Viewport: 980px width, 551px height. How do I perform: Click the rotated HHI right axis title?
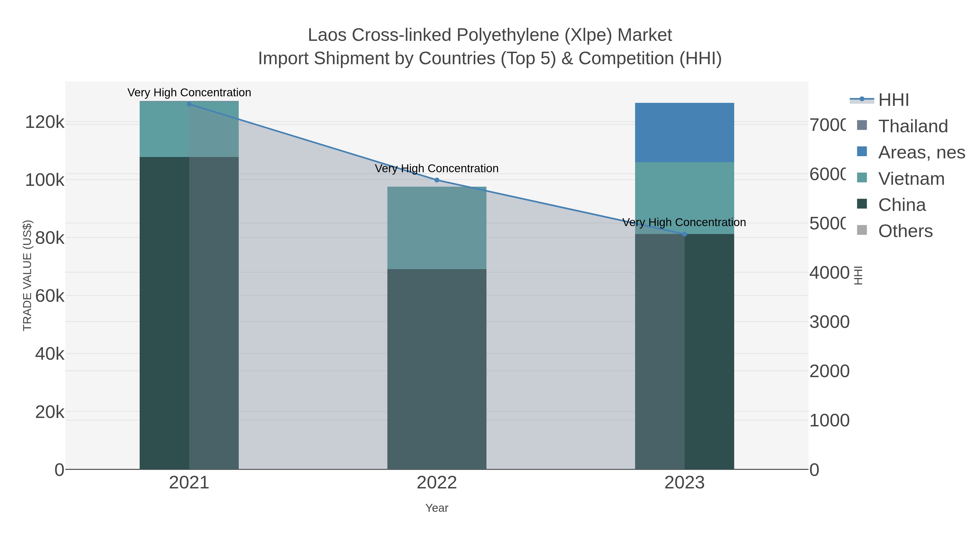[858, 275]
